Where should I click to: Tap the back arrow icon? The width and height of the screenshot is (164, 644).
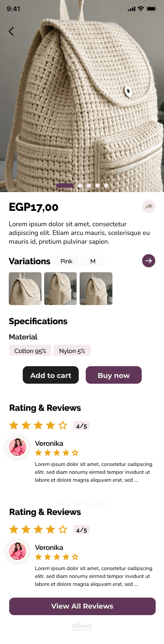11,31
